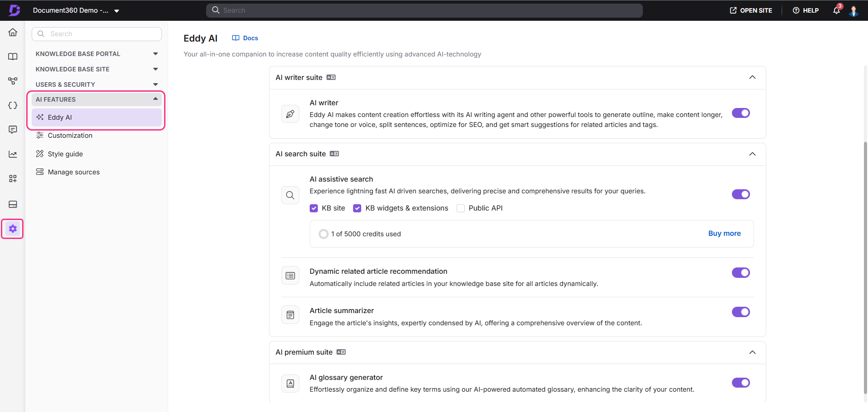This screenshot has height=412, width=868.
Task: Open the Drive storage sidebar icon
Action: pos(13,204)
